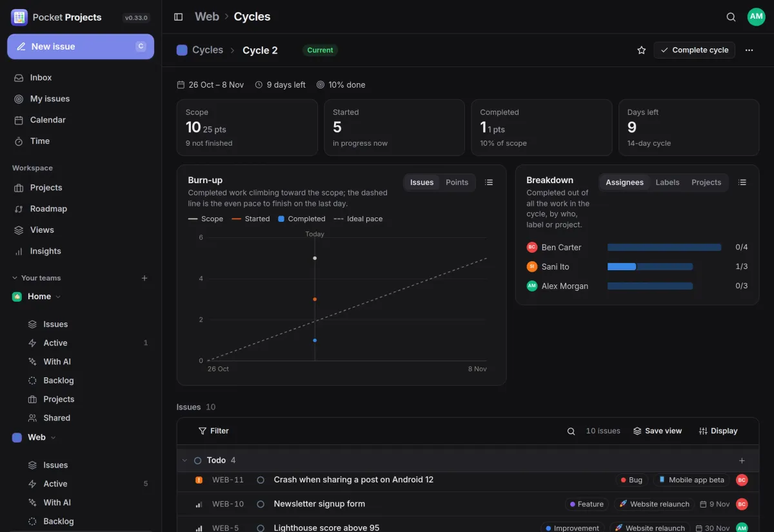Viewport: 774px width, 532px height.
Task: Click the 9 Nov due date
Action: 715,504
